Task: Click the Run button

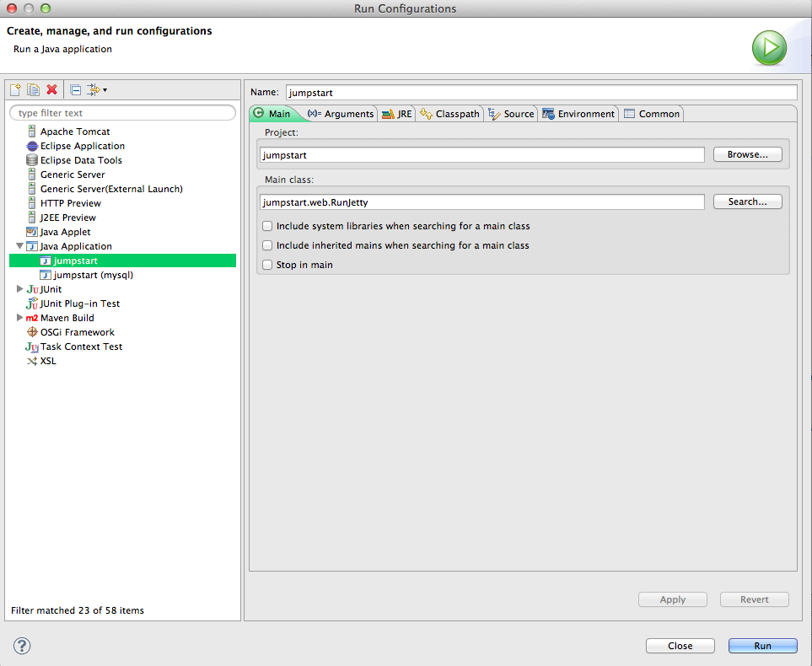Action: pyautogui.click(x=762, y=646)
